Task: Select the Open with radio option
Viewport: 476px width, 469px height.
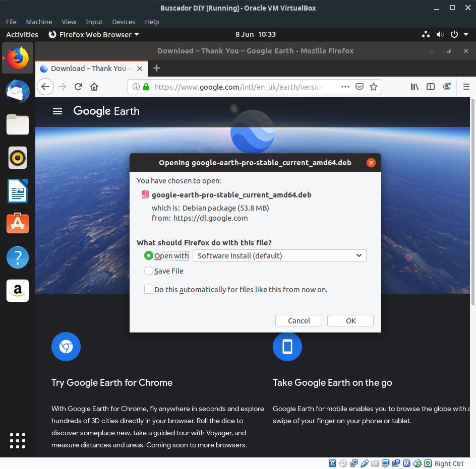Action: pos(148,256)
